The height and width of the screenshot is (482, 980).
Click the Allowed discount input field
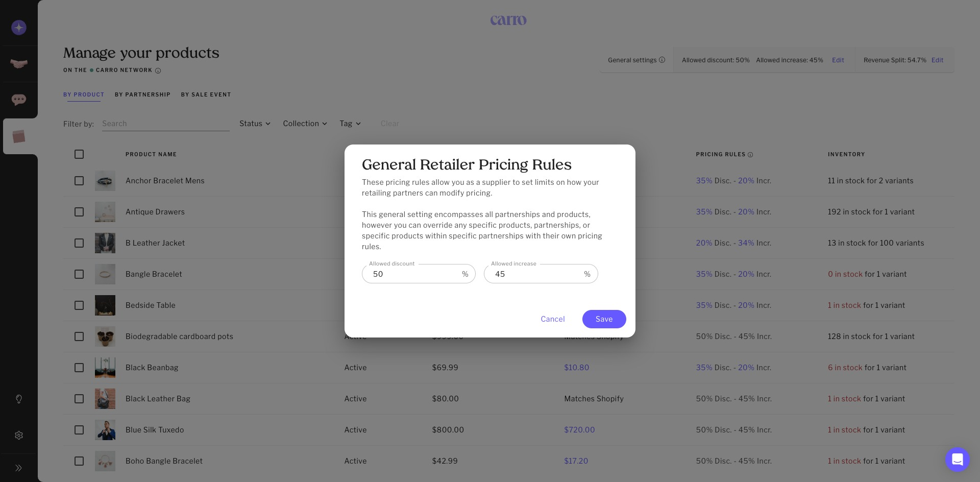pos(413,274)
